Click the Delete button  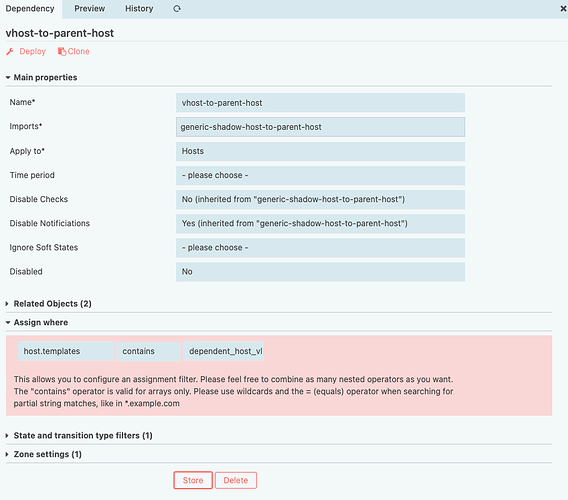[x=236, y=480]
